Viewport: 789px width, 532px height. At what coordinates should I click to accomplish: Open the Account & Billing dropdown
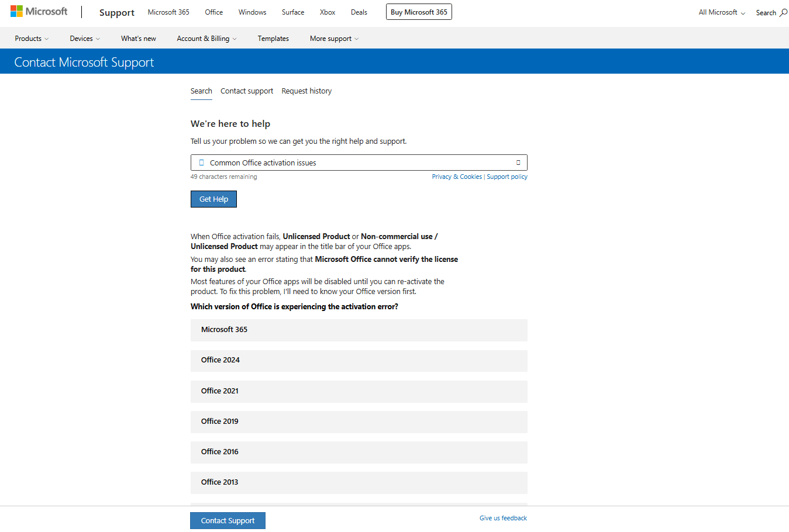click(206, 39)
